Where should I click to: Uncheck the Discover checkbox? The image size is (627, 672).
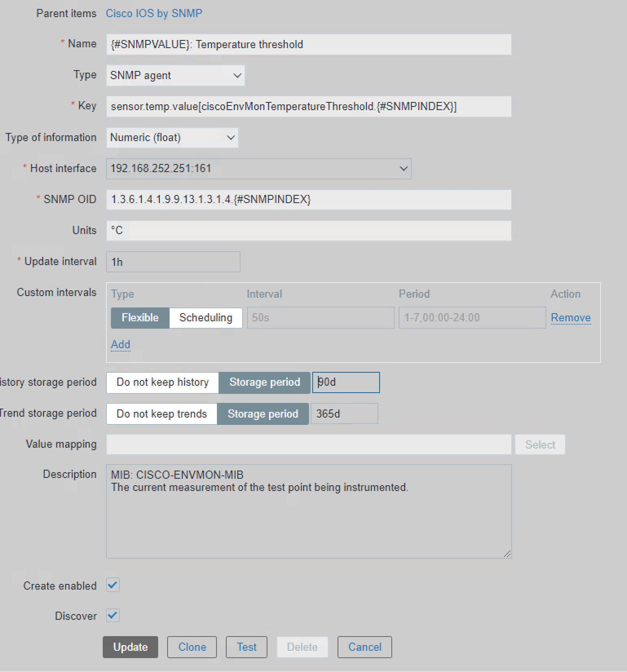[x=113, y=615]
